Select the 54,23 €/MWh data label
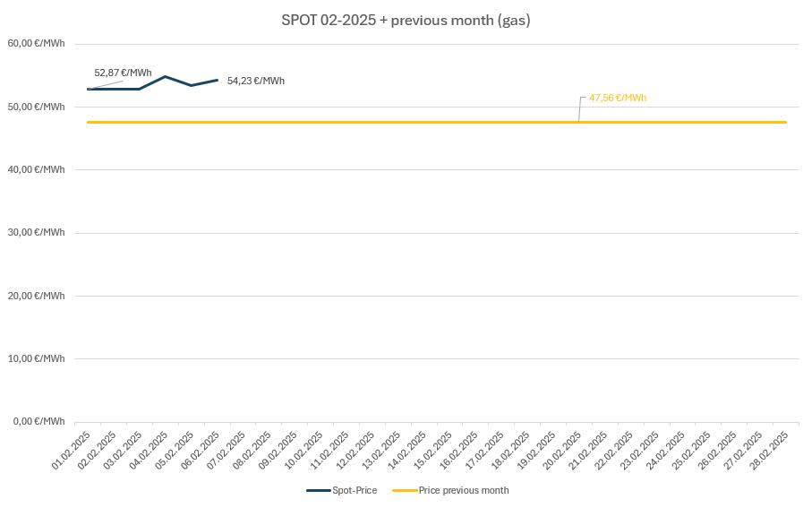Screen dimensions: 812x508 tap(256, 81)
